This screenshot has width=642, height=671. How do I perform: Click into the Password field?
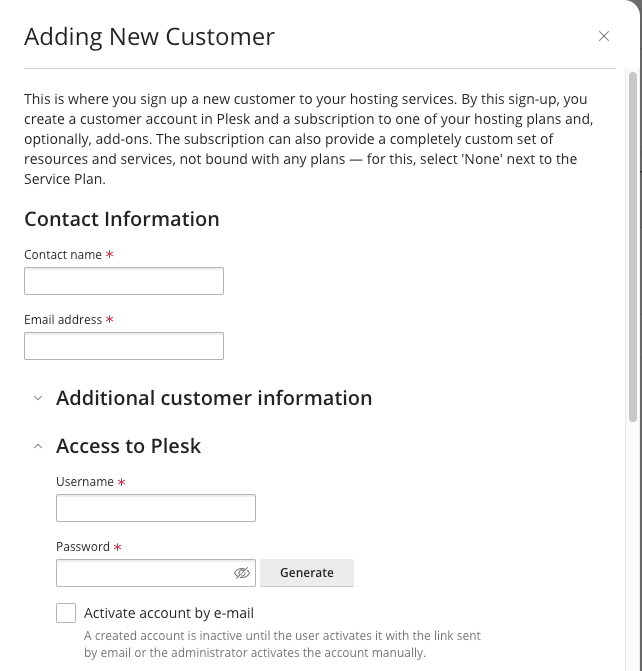143,573
